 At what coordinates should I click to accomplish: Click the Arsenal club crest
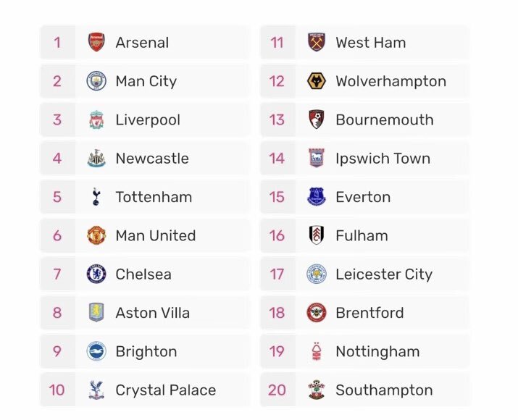[x=96, y=42]
